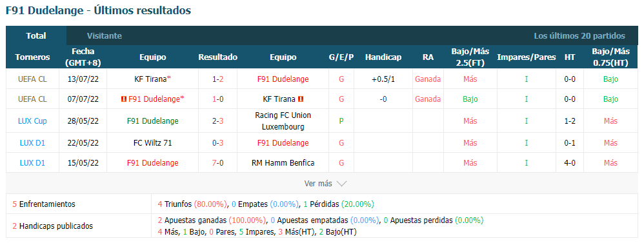Click the Impares/Pares column header

pyautogui.click(x=526, y=57)
